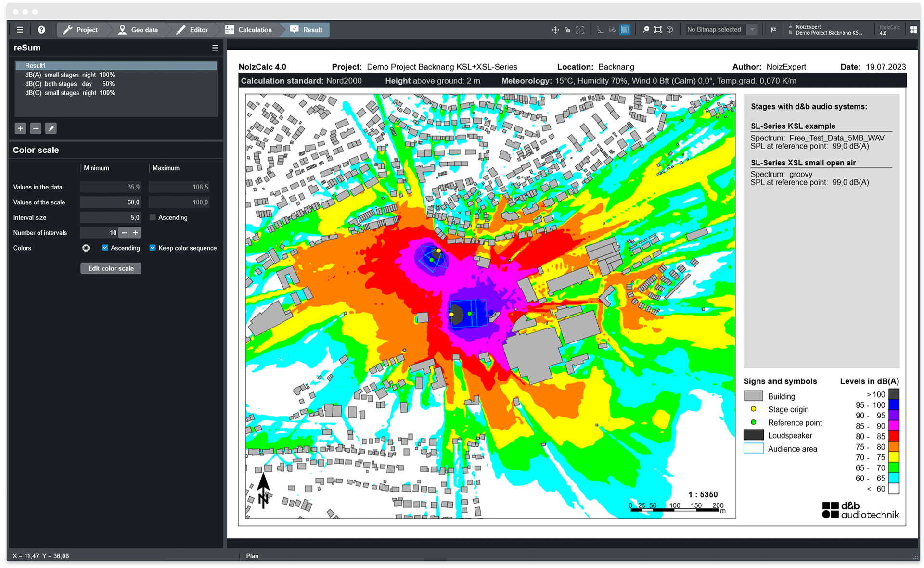This screenshot has height=568, width=924.
Task: Open the Geo data tab
Action: click(138, 30)
